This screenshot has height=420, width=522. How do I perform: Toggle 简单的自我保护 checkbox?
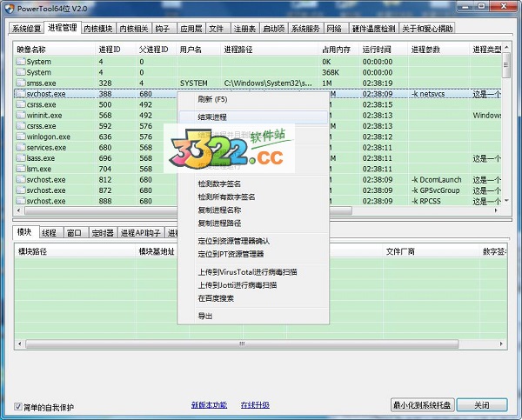[18, 406]
